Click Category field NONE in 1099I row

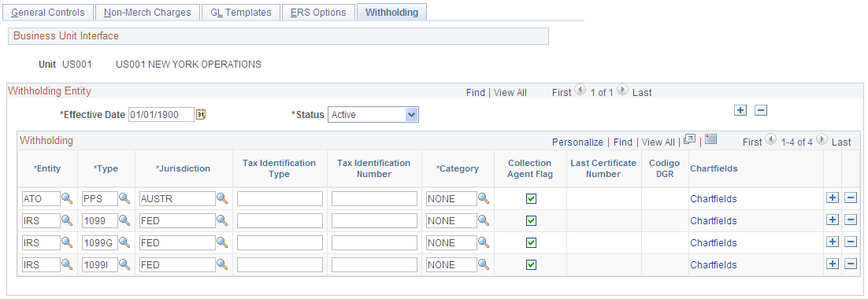[x=451, y=264]
